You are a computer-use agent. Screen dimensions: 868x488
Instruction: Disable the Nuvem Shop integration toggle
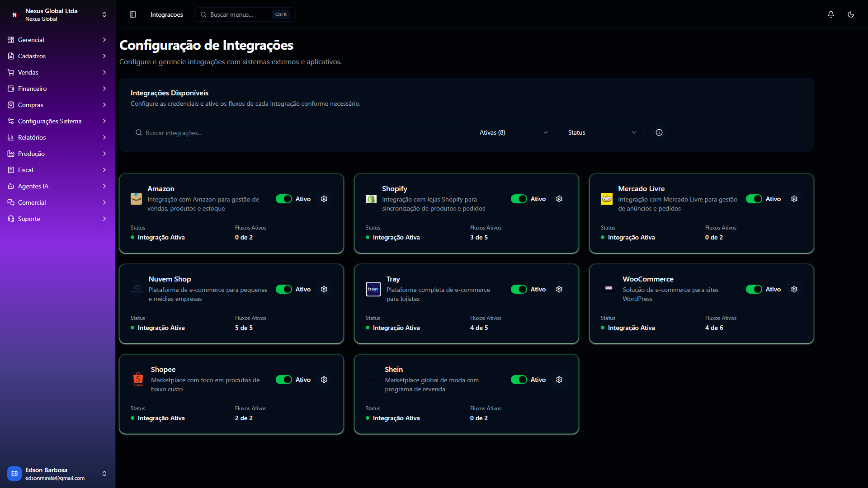click(x=284, y=289)
